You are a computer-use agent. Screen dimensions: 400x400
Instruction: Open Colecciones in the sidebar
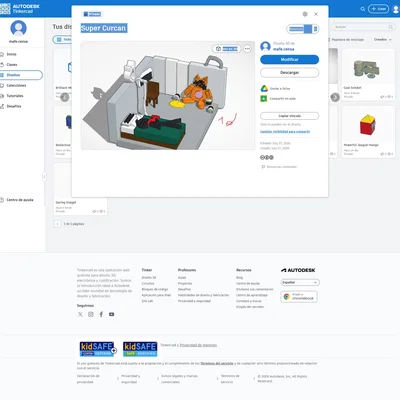pyautogui.click(x=16, y=85)
